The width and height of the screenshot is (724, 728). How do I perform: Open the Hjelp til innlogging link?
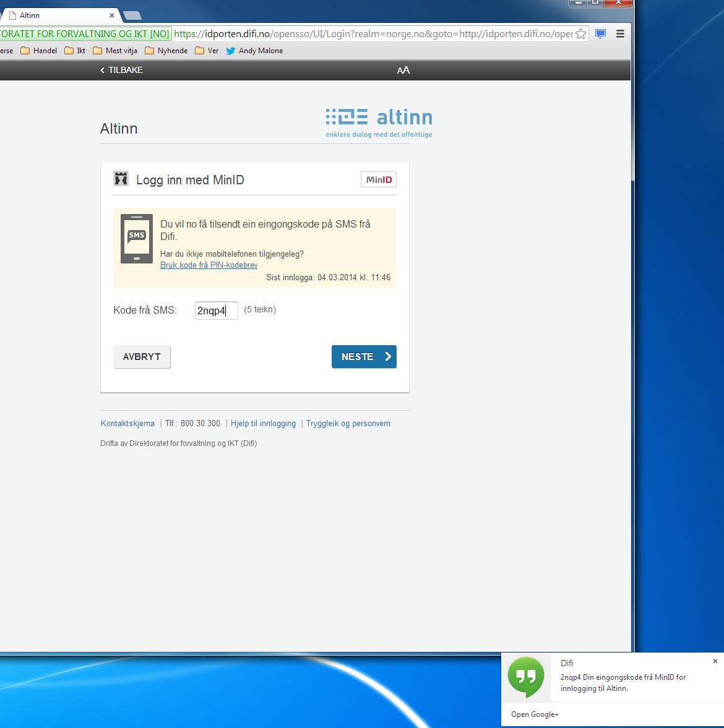[263, 424]
